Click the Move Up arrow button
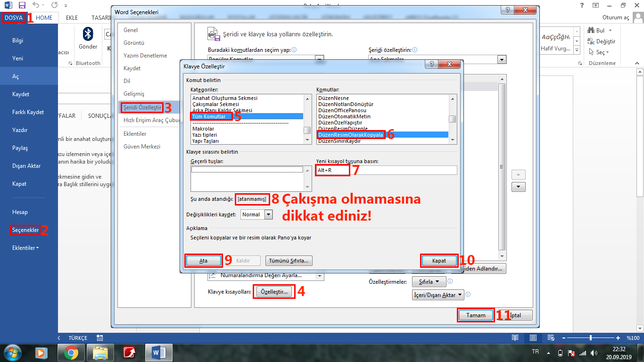 (x=519, y=174)
